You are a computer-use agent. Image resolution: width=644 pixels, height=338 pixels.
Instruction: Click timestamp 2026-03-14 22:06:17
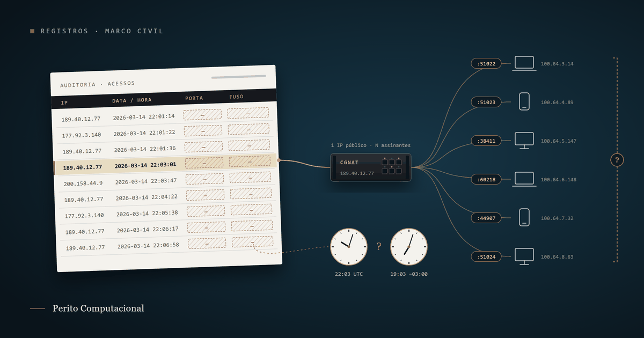click(x=148, y=230)
